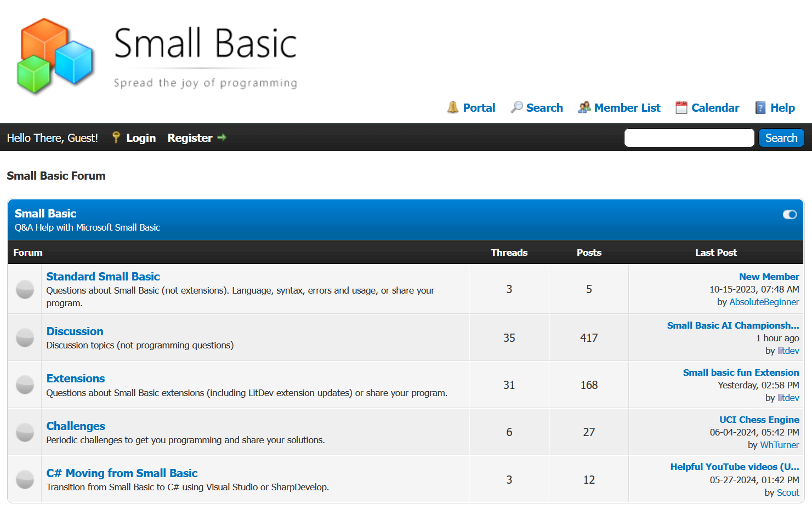This screenshot has width=812, height=510.
Task: Click the key icon next to Login
Action: tap(116, 137)
